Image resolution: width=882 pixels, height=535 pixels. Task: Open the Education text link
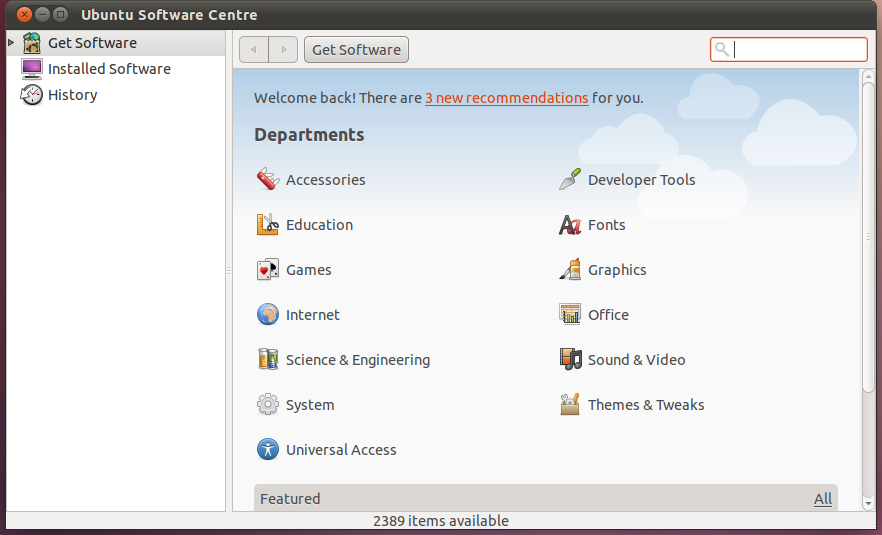[x=320, y=224]
